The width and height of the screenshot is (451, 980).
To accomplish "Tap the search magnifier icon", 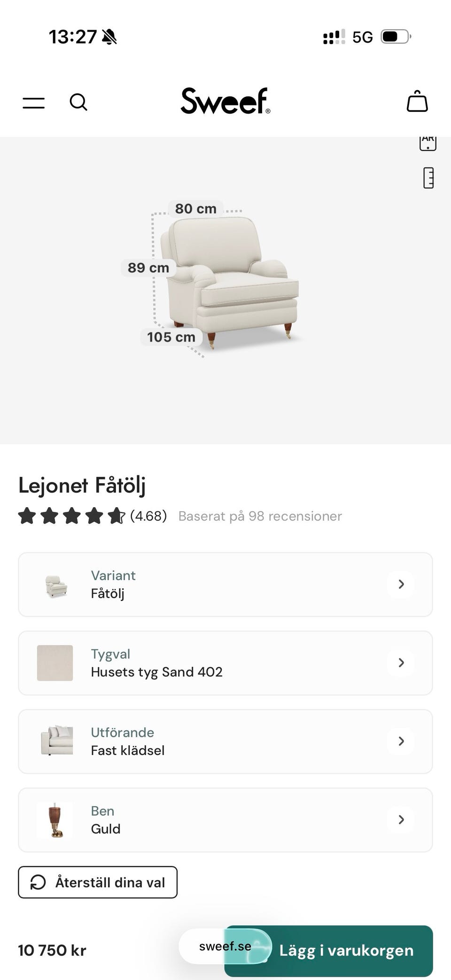I will 78,102.
